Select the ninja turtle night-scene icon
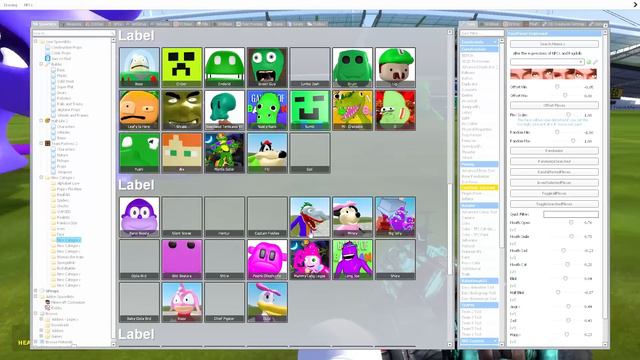 224,153
